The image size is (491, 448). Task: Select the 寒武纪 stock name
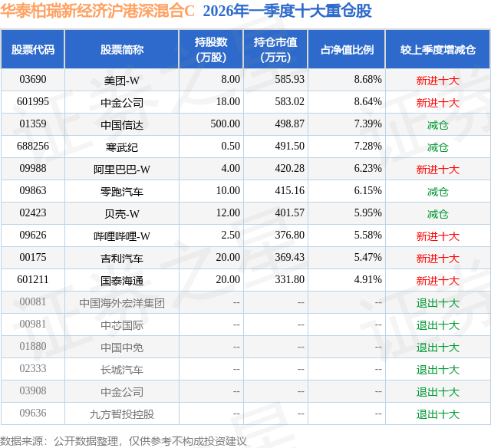click(122, 147)
